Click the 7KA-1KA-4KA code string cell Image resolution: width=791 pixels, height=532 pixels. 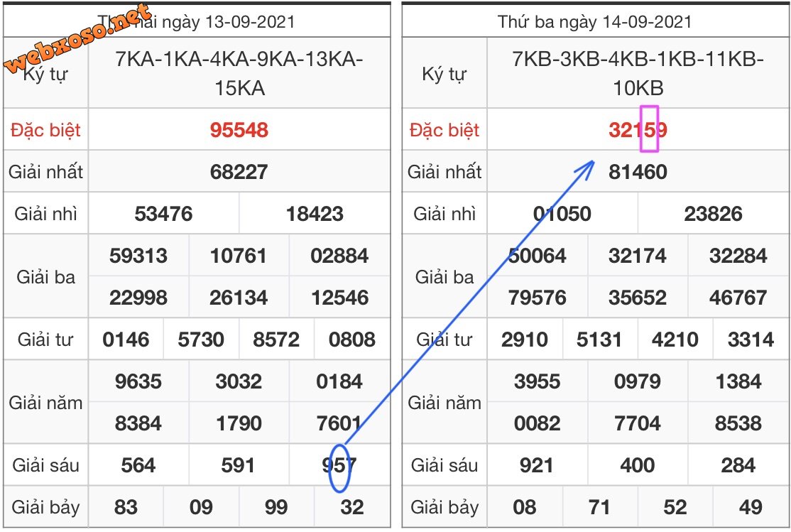tap(239, 73)
